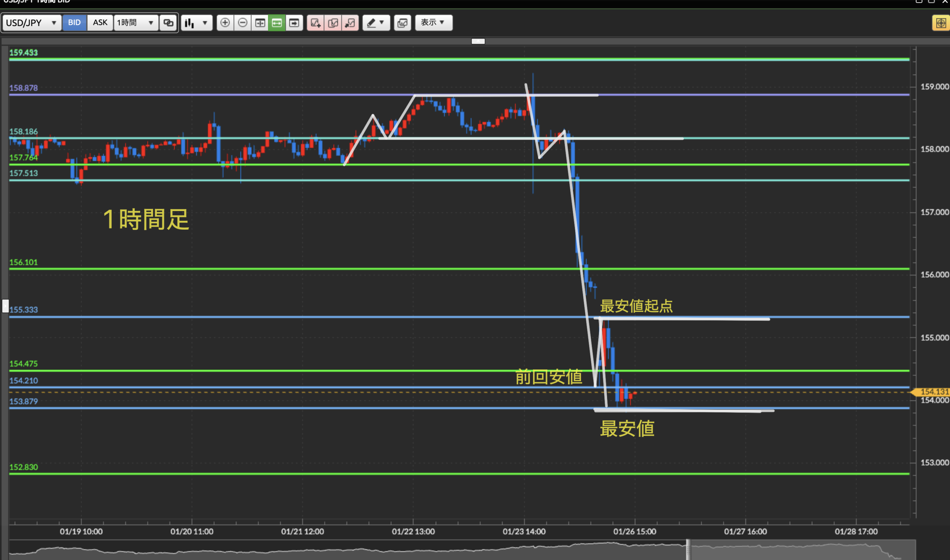Open the 1時間 timeframe dropdown
Screen dimensions: 950x560
(135, 23)
